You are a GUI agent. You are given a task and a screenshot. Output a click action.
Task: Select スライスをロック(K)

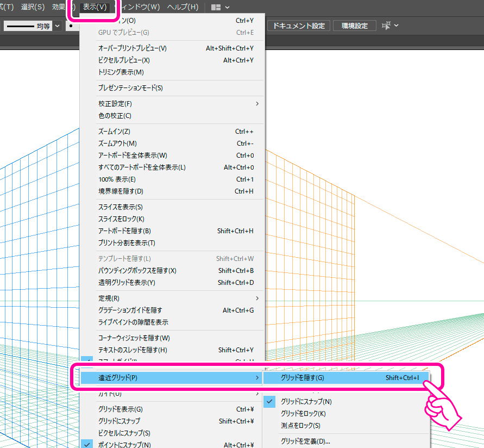pyautogui.click(x=172, y=219)
